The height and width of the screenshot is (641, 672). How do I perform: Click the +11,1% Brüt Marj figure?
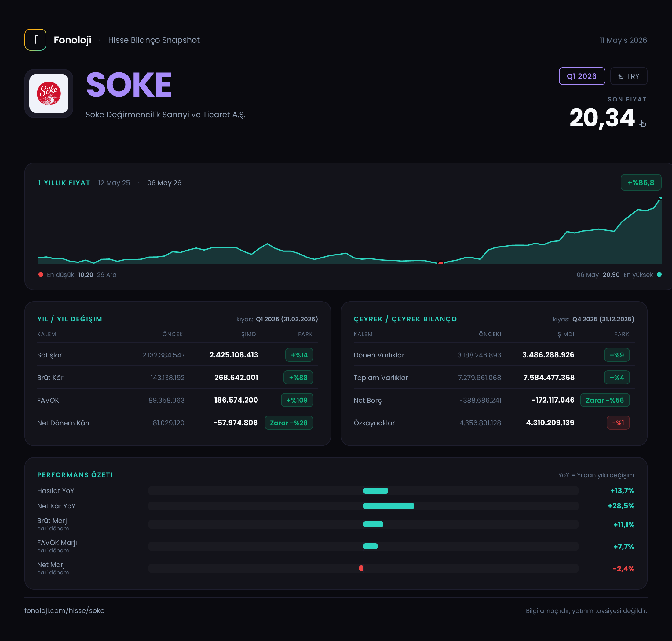pyautogui.click(x=623, y=525)
